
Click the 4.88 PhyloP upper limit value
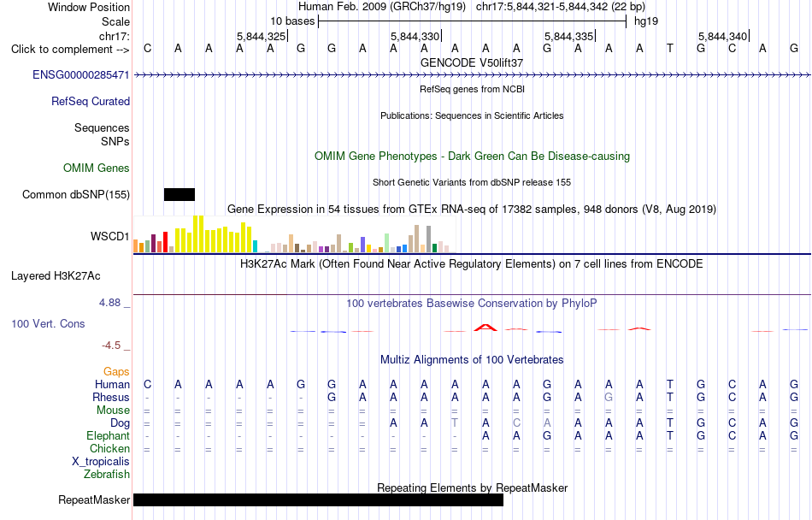coord(109,303)
